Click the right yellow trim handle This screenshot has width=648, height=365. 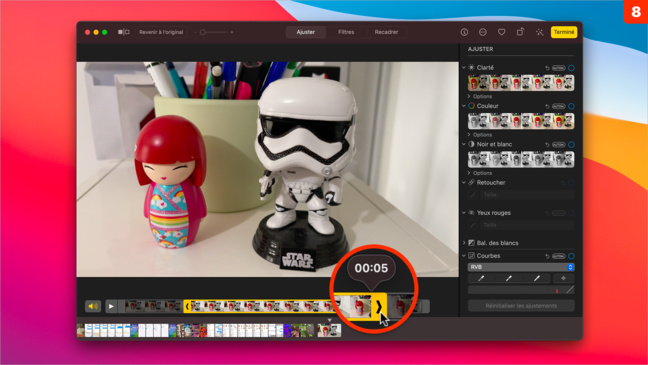pos(379,306)
